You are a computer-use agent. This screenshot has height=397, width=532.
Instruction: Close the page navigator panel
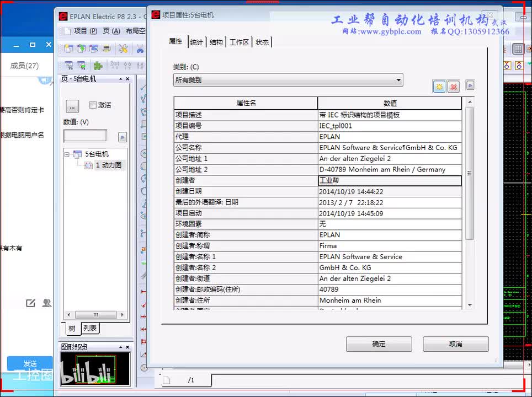point(127,79)
